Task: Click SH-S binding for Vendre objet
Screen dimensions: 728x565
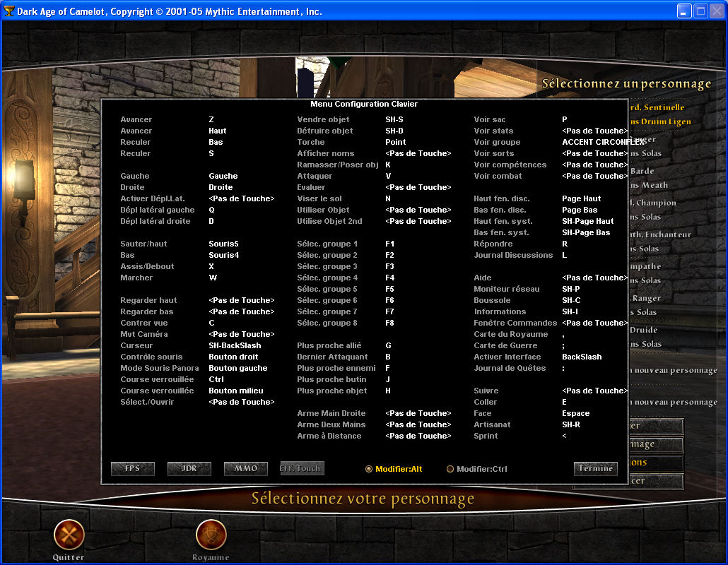Action: [x=394, y=119]
